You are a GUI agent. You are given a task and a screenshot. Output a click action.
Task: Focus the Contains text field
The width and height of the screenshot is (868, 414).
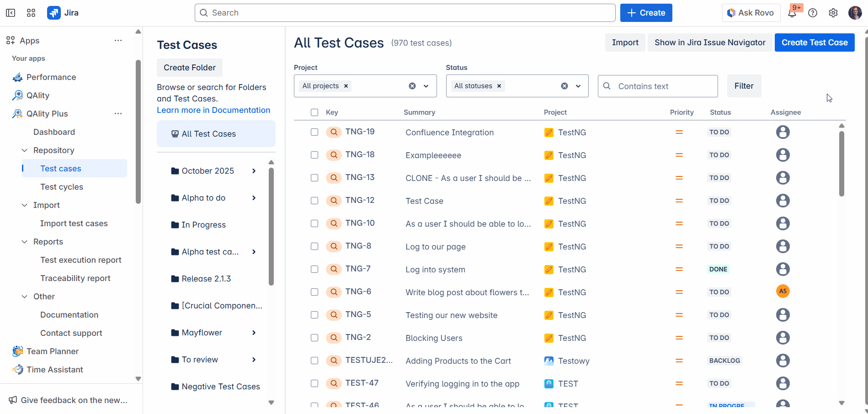658,86
